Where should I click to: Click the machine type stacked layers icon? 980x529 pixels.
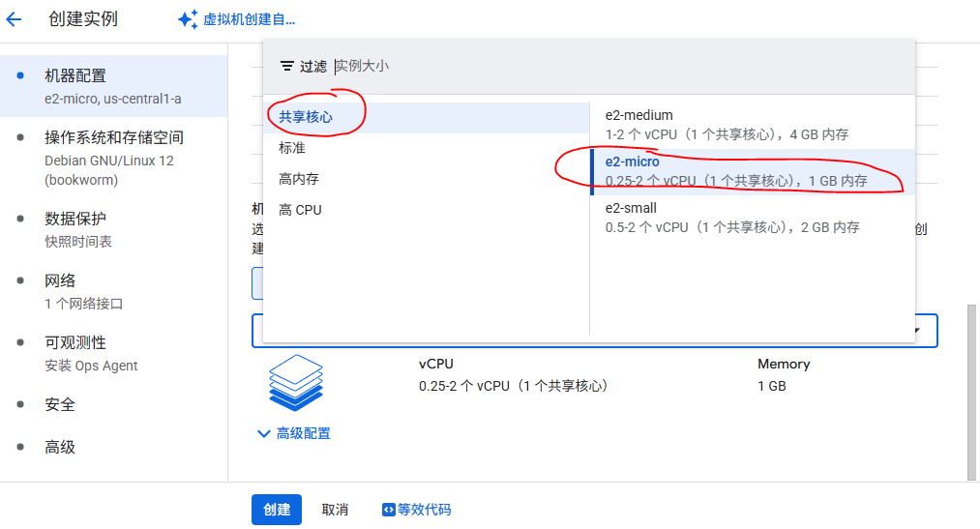tap(296, 382)
